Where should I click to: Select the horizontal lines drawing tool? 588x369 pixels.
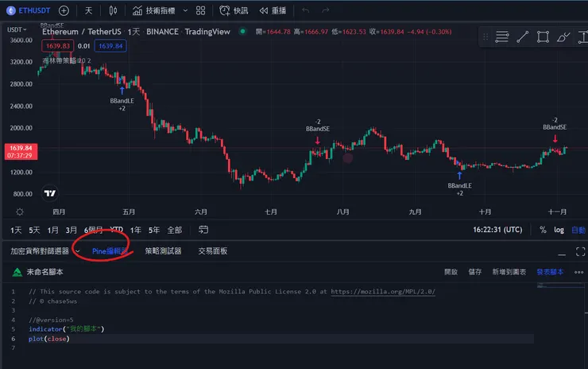pos(501,37)
